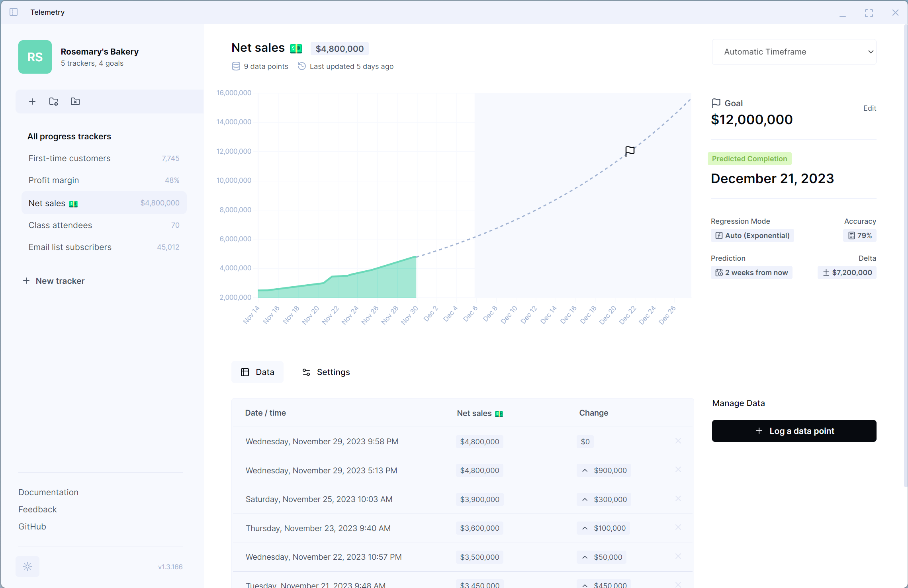
Task: Click the delete folder icon
Action: 75,102
